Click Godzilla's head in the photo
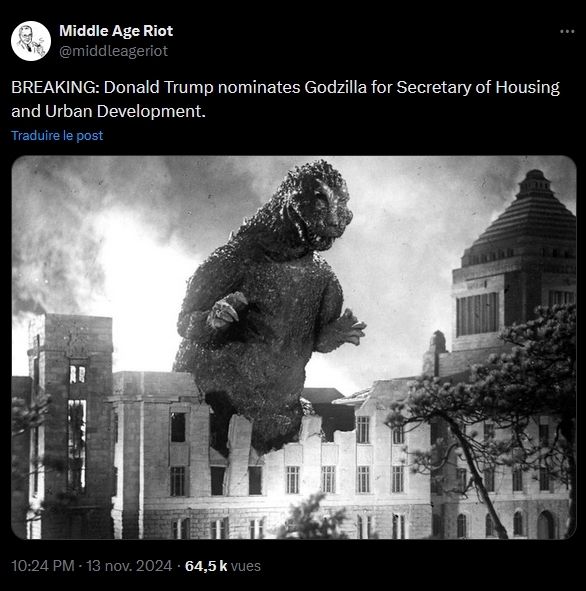 pos(317,205)
